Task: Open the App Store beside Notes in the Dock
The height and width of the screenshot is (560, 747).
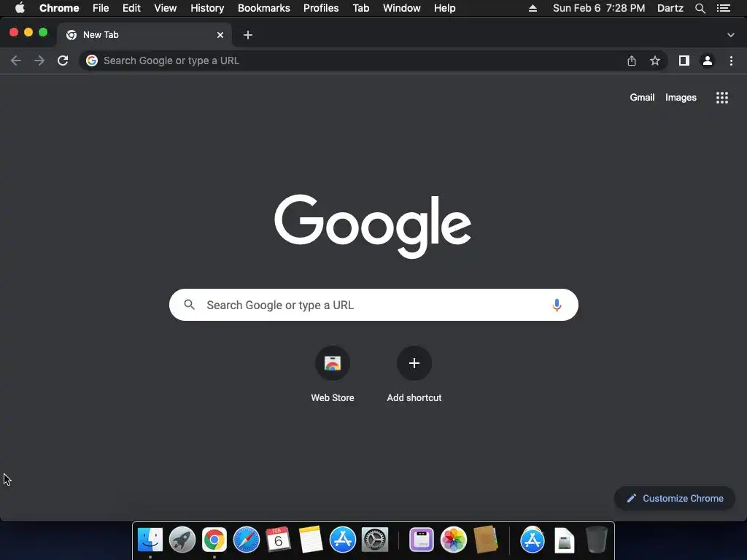Action: click(343, 540)
